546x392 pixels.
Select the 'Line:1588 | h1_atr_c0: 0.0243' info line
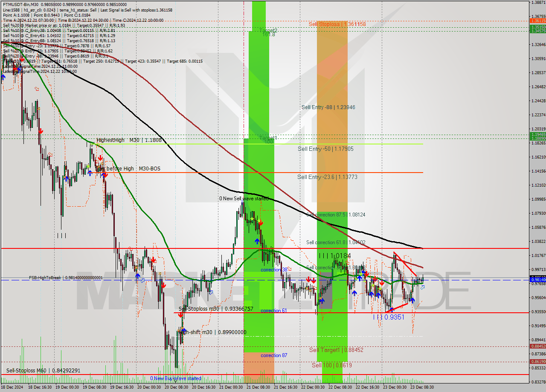[x=29, y=9]
